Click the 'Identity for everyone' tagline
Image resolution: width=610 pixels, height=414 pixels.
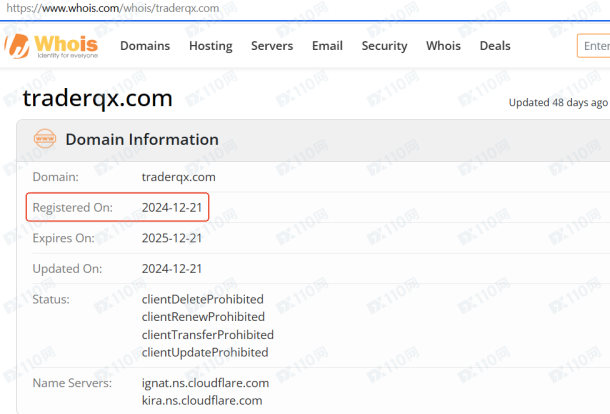click(68, 56)
